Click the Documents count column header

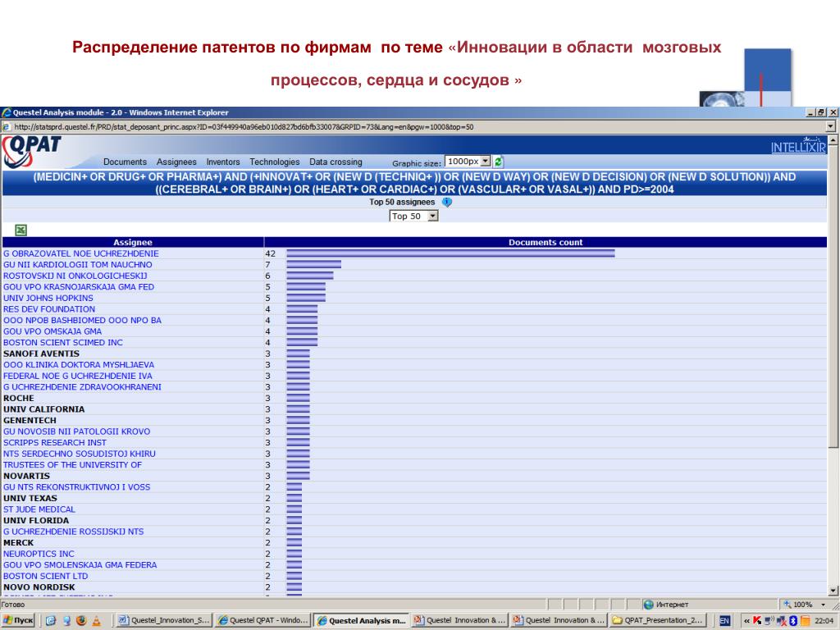pyautogui.click(x=546, y=242)
